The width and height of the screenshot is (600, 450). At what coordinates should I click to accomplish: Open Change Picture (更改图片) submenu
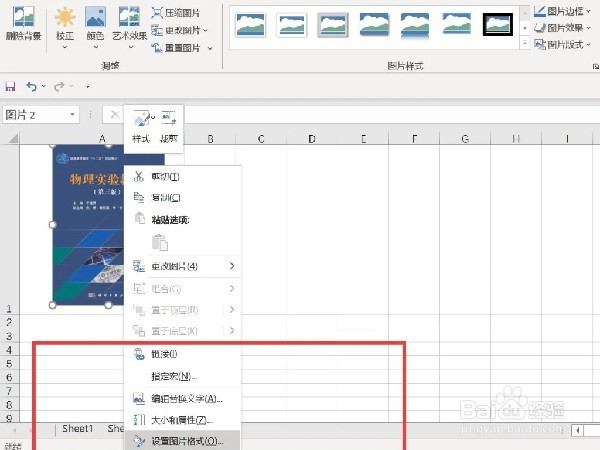click(x=183, y=266)
